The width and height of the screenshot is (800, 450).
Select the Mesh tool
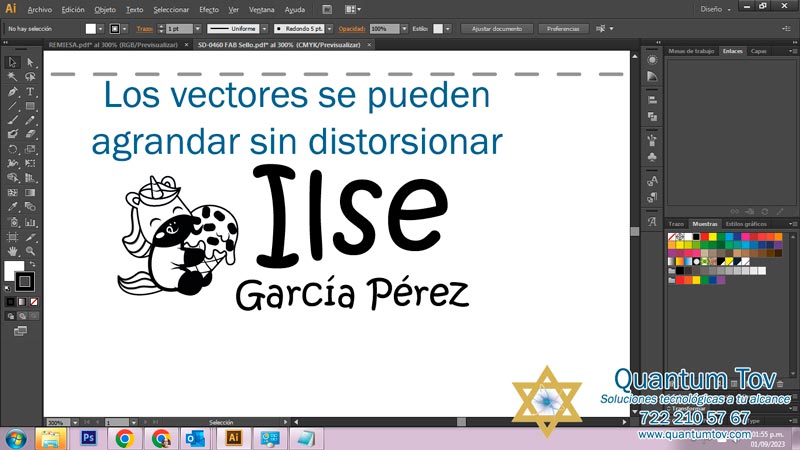point(12,192)
